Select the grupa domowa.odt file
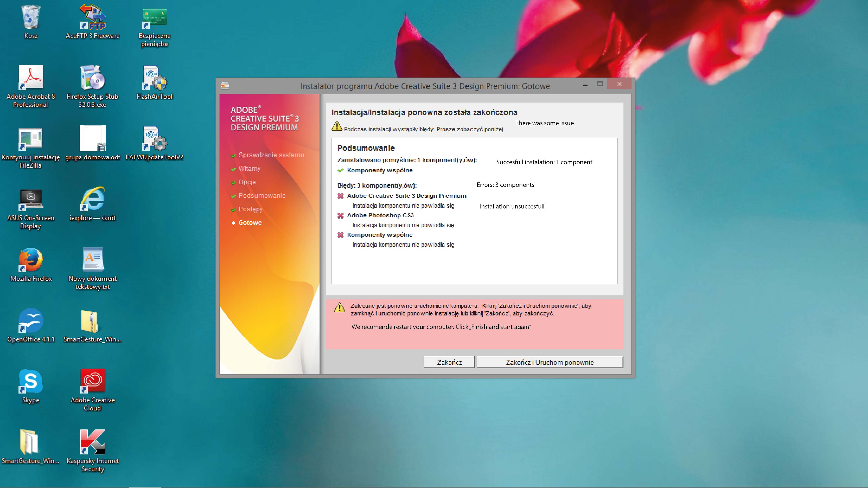This screenshot has height=488, width=868. [x=92, y=138]
